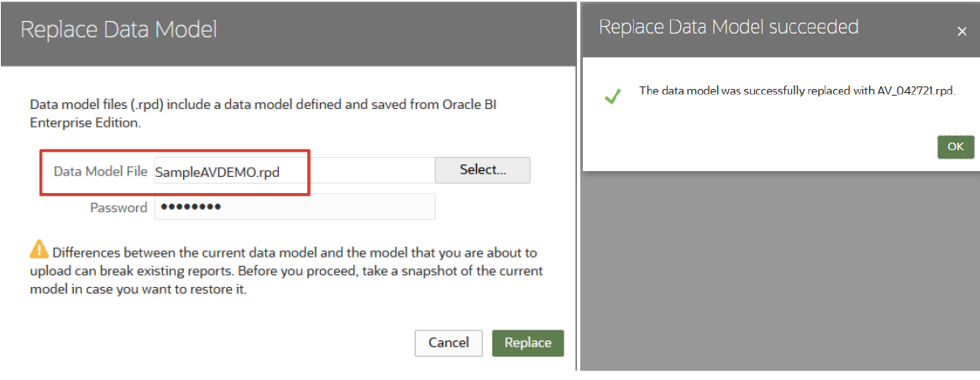Click the Password label
The image size is (980, 380).
118,208
